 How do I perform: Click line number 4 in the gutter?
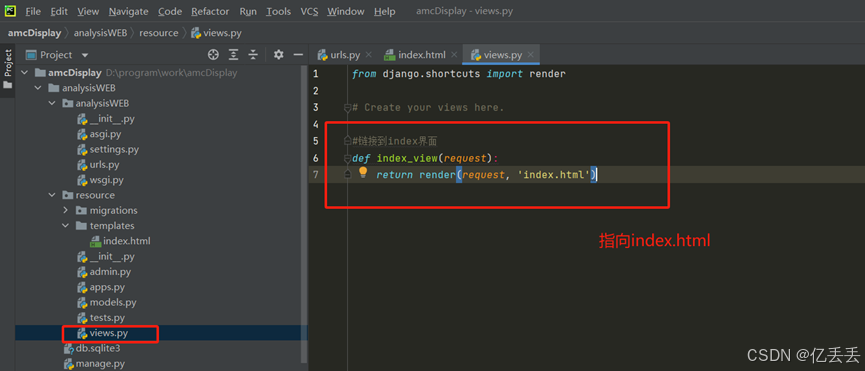click(315, 125)
